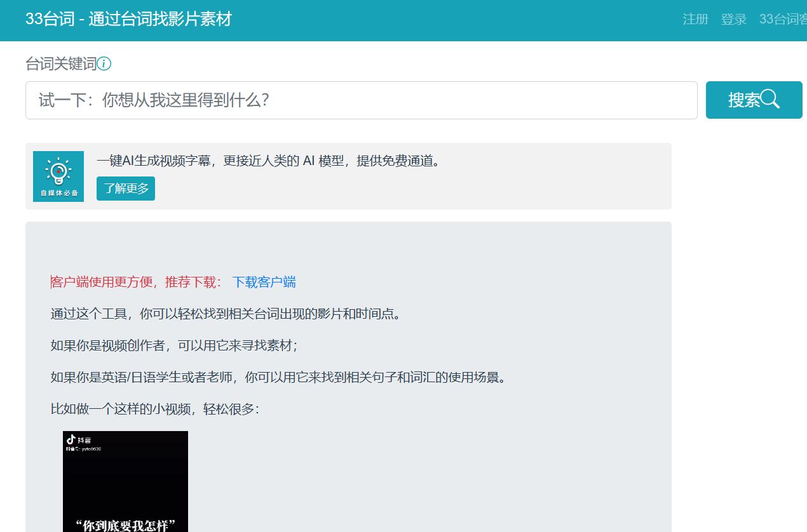The height and width of the screenshot is (532, 807).
Task: Open the 注册 page from the header
Action: (695, 19)
